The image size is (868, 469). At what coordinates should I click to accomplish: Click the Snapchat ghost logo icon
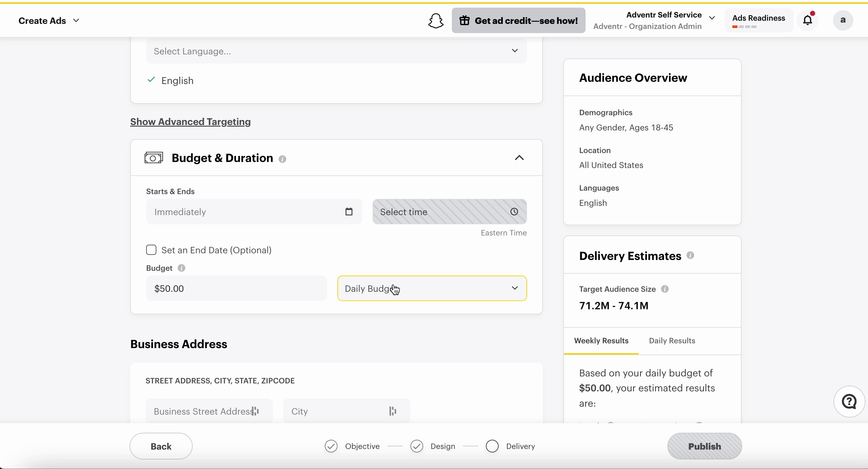436,21
